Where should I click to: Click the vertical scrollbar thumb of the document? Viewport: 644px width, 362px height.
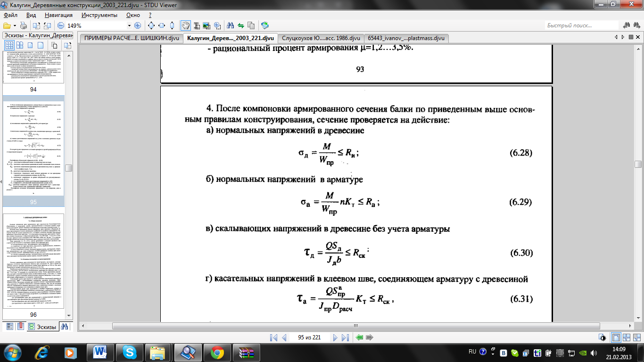pyautogui.click(x=638, y=164)
